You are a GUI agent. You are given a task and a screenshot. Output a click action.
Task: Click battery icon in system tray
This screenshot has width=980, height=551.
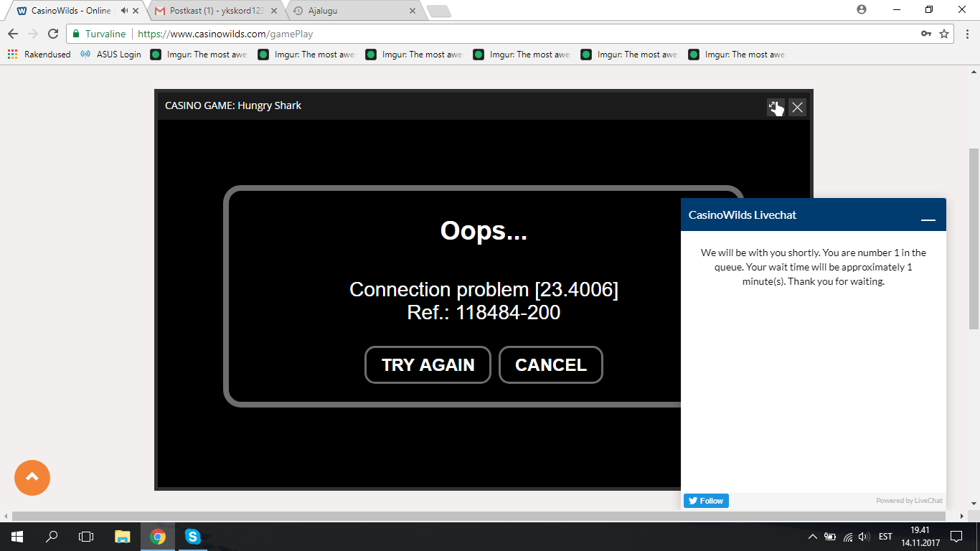point(830,537)
